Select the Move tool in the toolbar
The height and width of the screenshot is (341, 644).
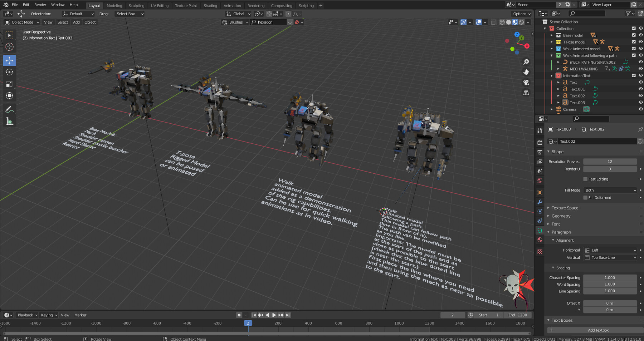point(9,60)
